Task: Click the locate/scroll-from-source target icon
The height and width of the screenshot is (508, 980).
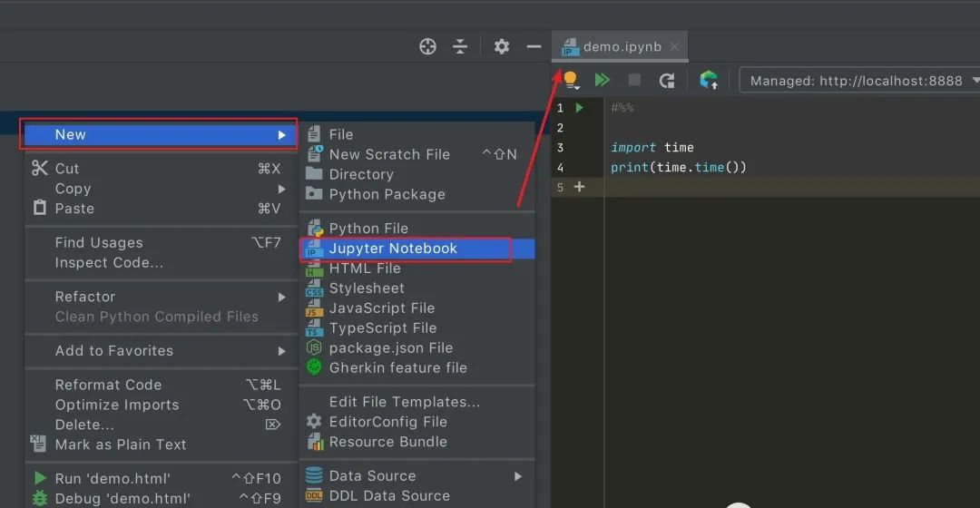Action: point(427,46)
